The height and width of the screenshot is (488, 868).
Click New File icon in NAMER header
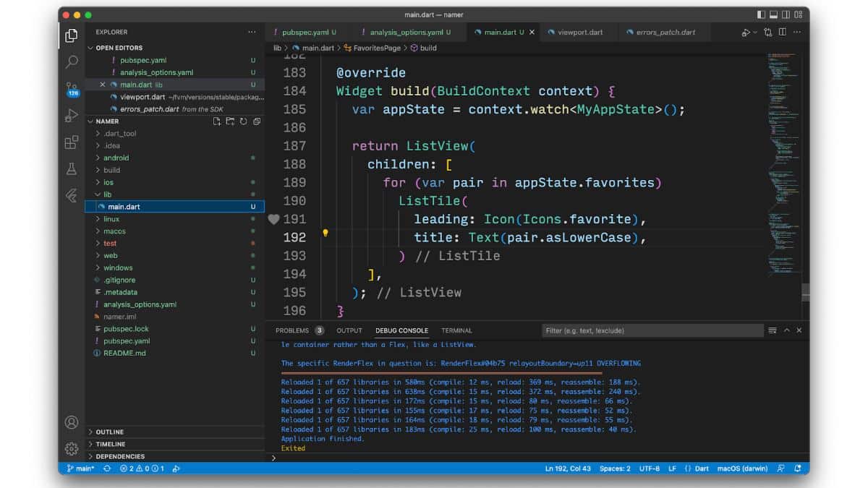click(217, 121)
